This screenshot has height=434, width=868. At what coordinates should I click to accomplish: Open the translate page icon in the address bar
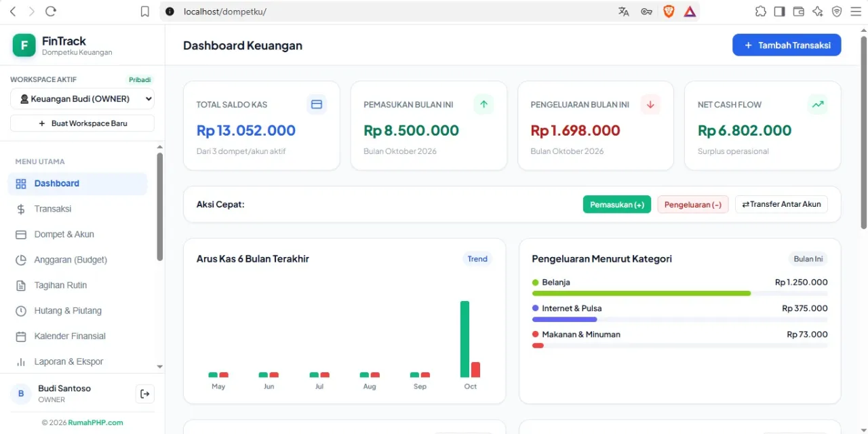[624, 12]
